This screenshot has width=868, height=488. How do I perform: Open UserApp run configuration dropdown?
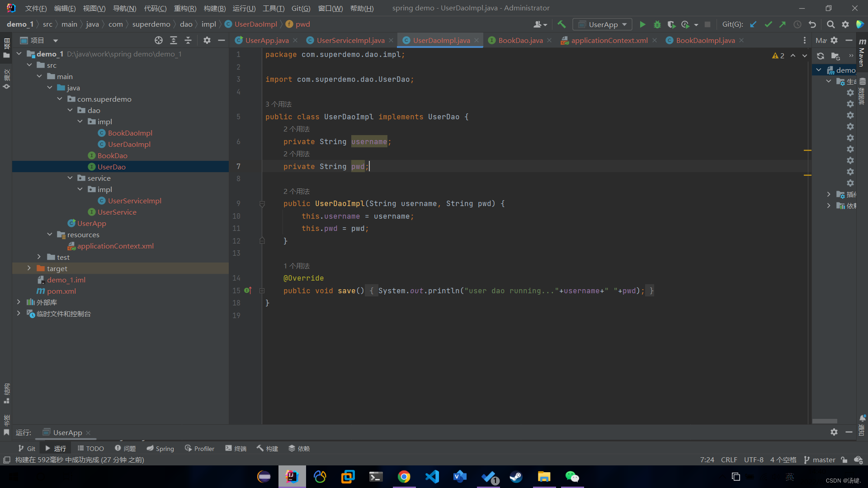(x=603, y=24)
